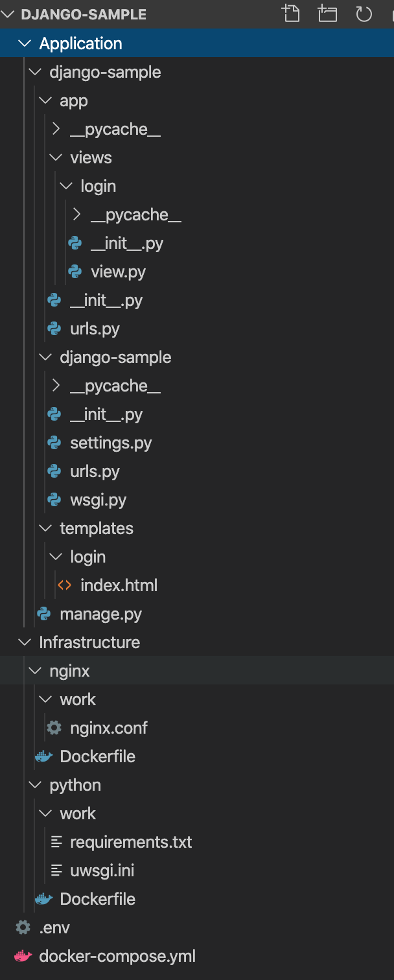This screenshot has height=980, width=394.
Task: Click the New Folder icon in explorer header
Action: 328,14
